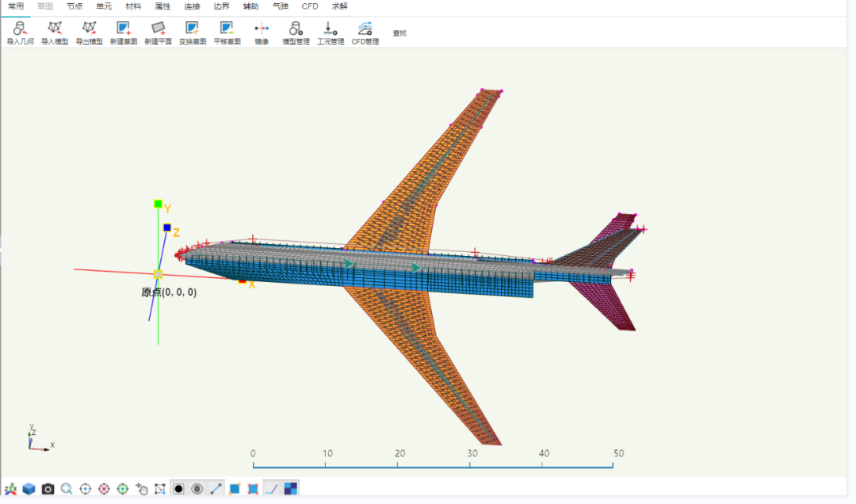The width and height of the screenshot is (856, 504).
Task: Toggle the blue line element display button
Action: (x=216, y=489)
